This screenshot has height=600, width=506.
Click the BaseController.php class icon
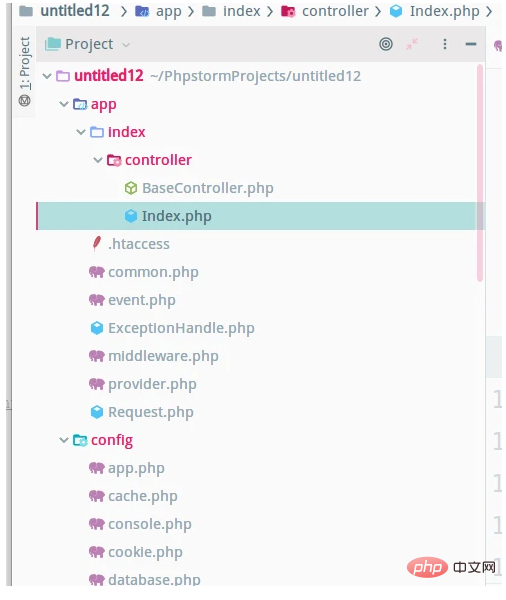(131, 188)
